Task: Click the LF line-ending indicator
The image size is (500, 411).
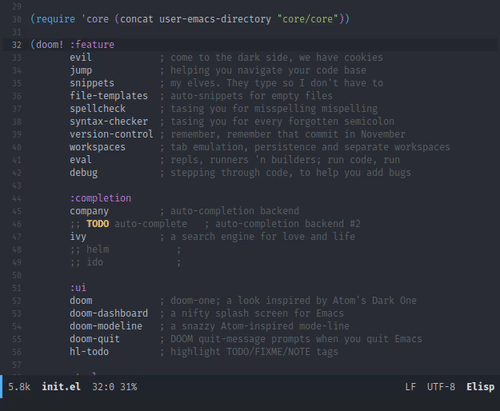Action: tap(410, 387)
